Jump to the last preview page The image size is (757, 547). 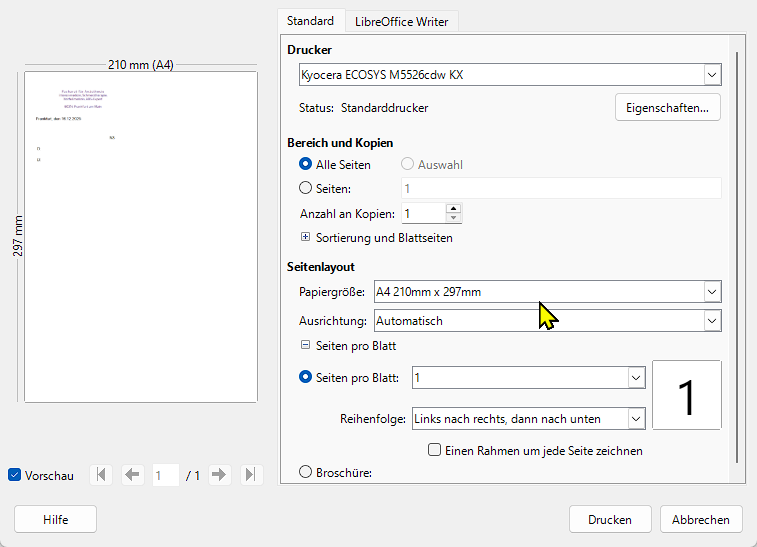[x=251, y=475]
